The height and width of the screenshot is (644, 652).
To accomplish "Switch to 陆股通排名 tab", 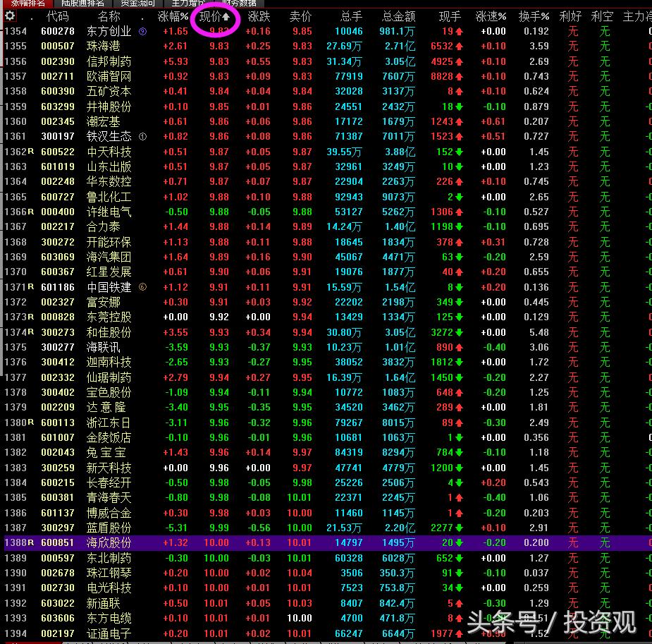I will pos(82,4).
